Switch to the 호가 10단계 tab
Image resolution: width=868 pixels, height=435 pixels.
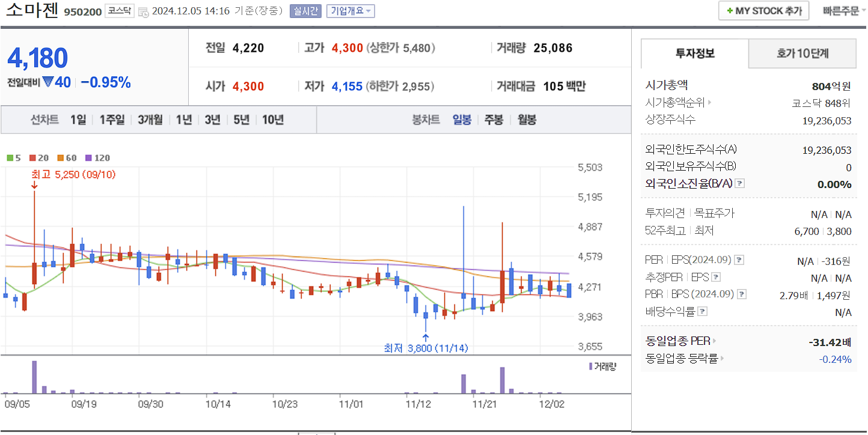(x=802, y=53)
